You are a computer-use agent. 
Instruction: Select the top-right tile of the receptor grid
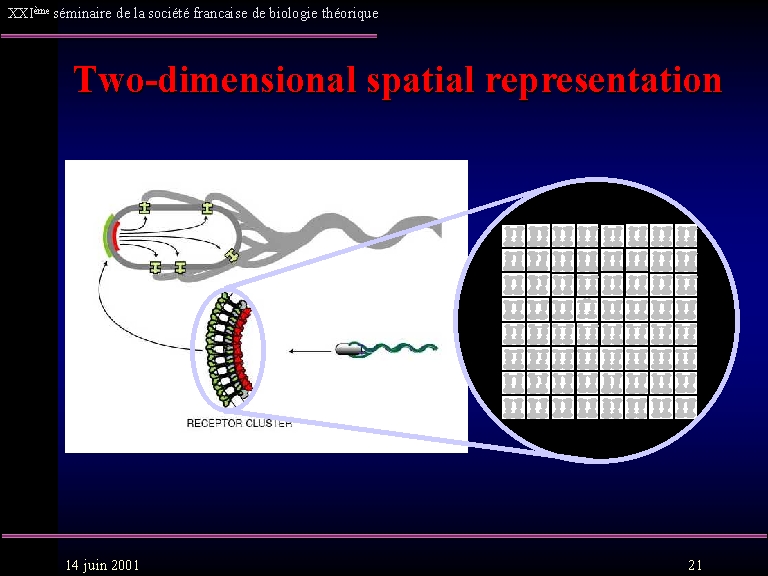point(685,236)
